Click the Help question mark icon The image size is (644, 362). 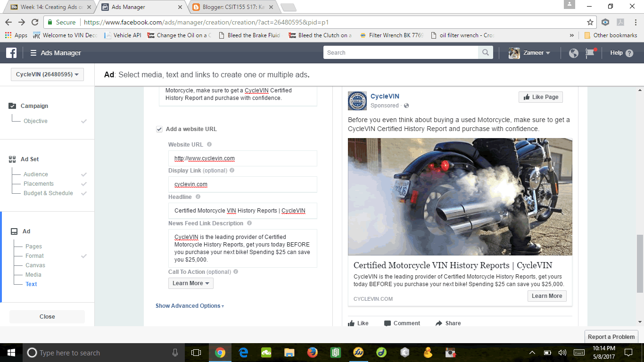click(x=629, y=53)
